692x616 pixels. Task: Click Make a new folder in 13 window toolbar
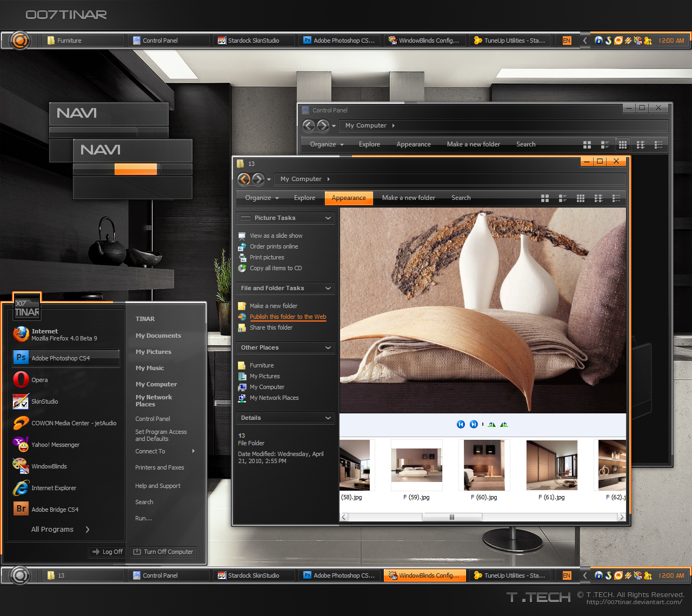click(408, 198)
